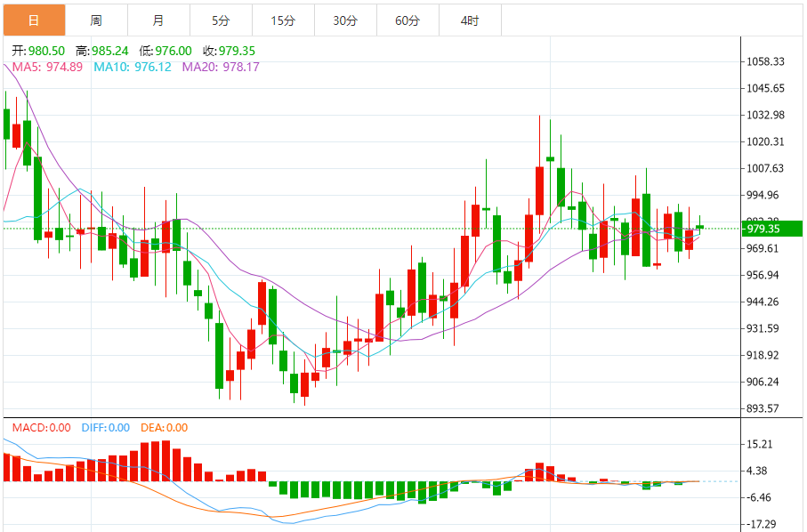Click the closing price 979.35 text
Screen dimensions: 807x532
237,51
